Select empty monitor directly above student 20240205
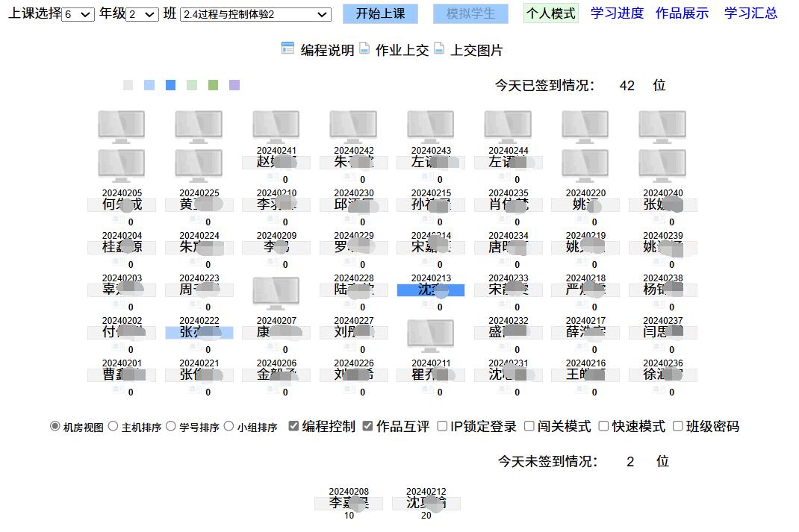799x532 pixels. [121, 166]
